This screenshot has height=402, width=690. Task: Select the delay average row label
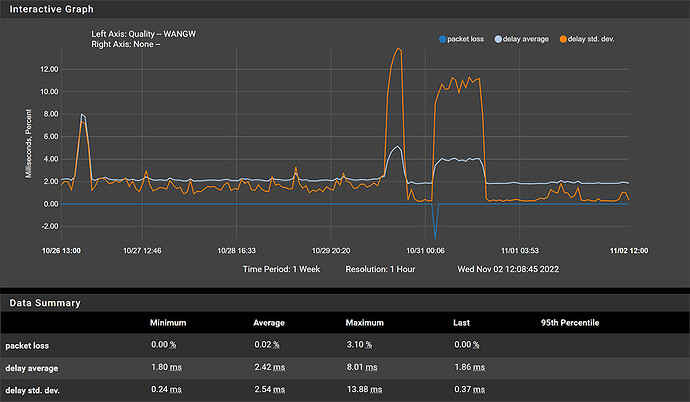click(x=31, y=368)
